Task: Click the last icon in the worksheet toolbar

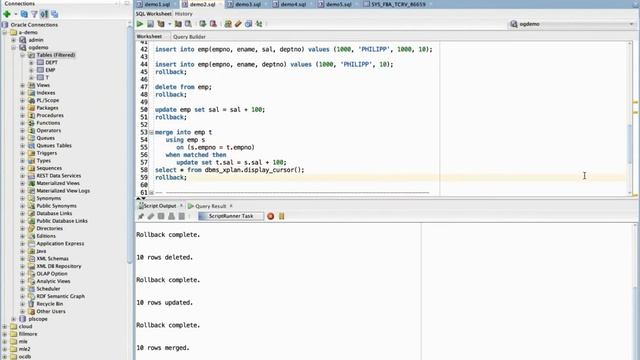Action: coord(259,24)
